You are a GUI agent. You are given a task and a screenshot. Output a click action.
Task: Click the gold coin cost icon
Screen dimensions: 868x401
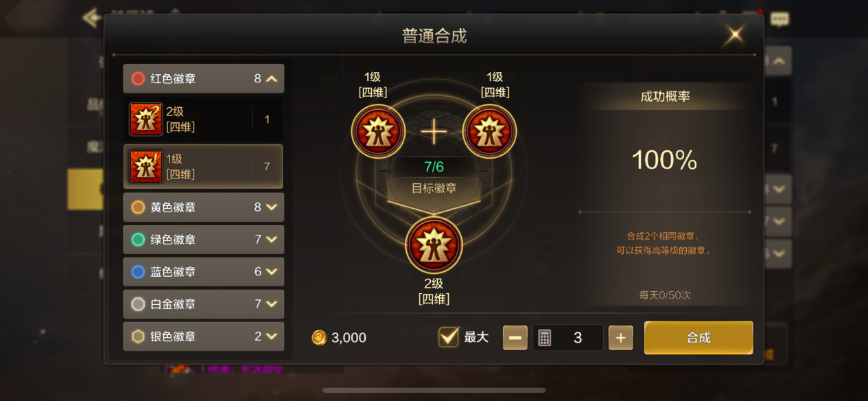coord(319,338)
